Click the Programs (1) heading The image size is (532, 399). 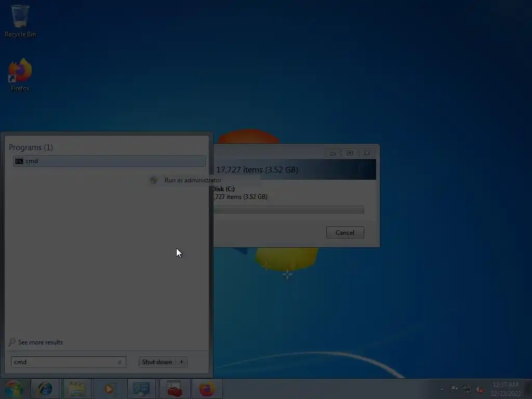pyautogui.click(x=31, y=148)
